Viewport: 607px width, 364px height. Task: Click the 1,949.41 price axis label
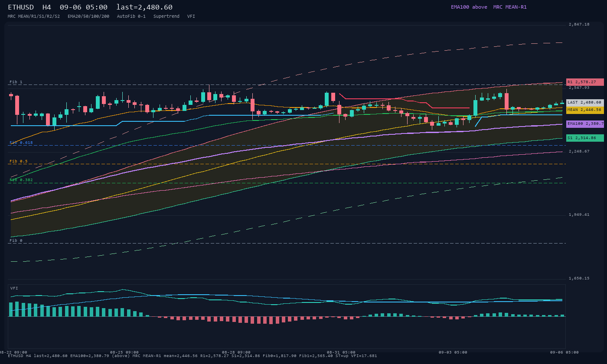(x=579, y=214)
